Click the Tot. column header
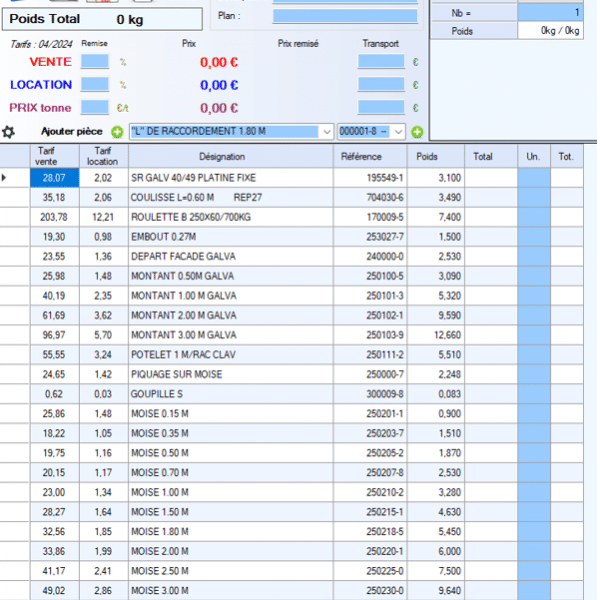Image resolution: width=600 pixels, height=600 pixels. [x=567, y=156]
